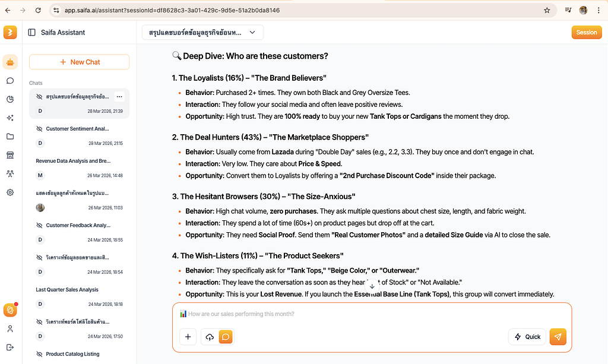Click the orange send message button
Screen dimensions: 608x364
click(x=558, y=337)
